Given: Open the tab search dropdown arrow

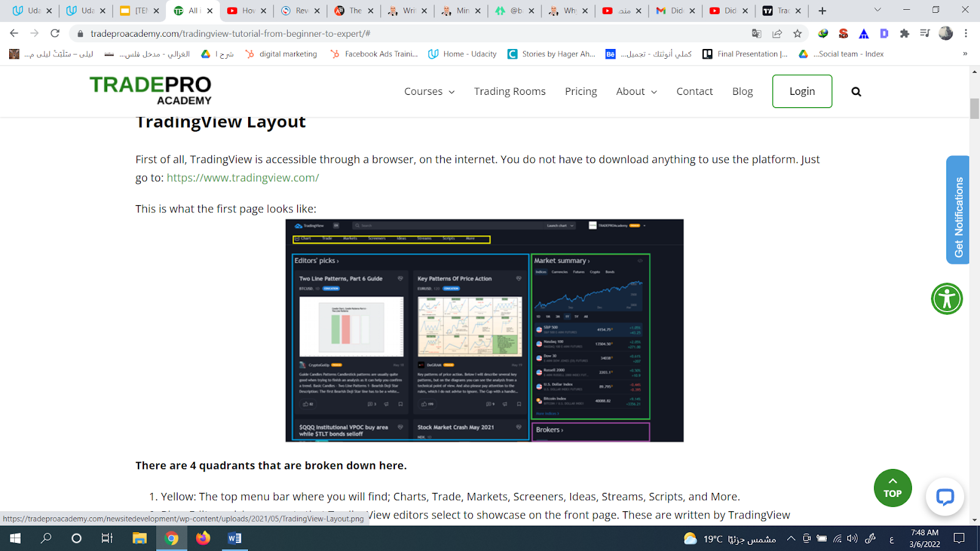Looking at the screenshot, I should click(x=877, y=10).
